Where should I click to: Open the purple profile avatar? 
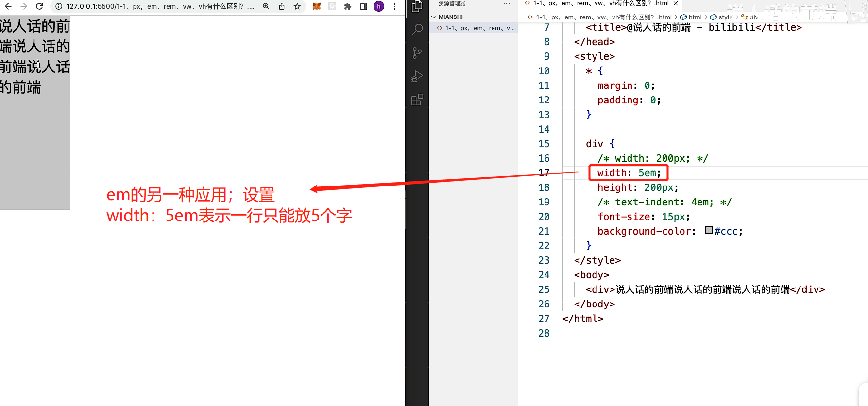coord(379,6)
